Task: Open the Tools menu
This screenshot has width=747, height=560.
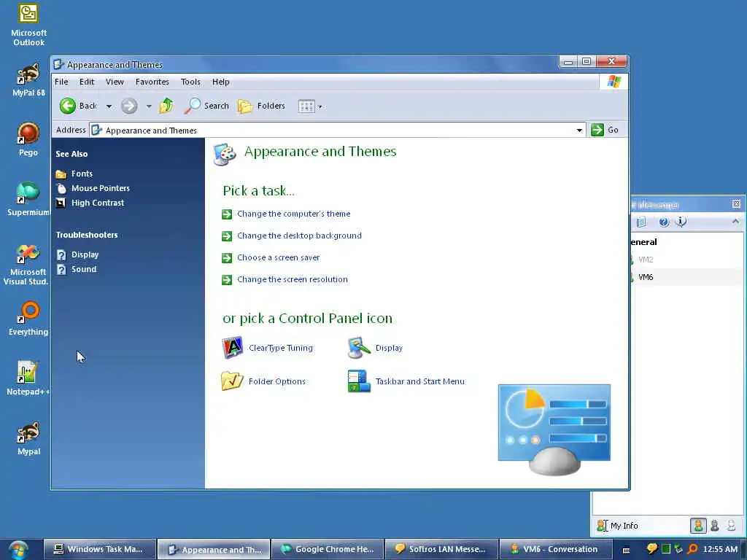Action: (x=190, y=82)
